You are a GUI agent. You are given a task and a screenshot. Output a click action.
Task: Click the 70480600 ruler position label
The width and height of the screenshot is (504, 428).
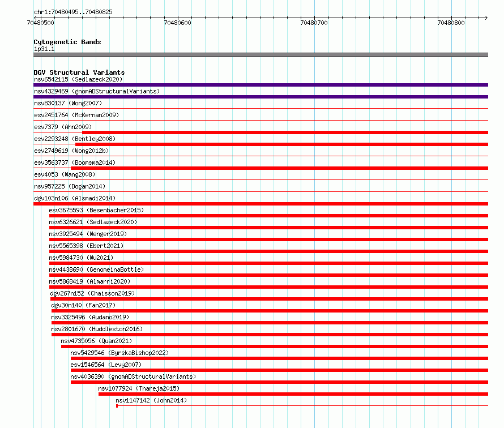click(177, 23)
